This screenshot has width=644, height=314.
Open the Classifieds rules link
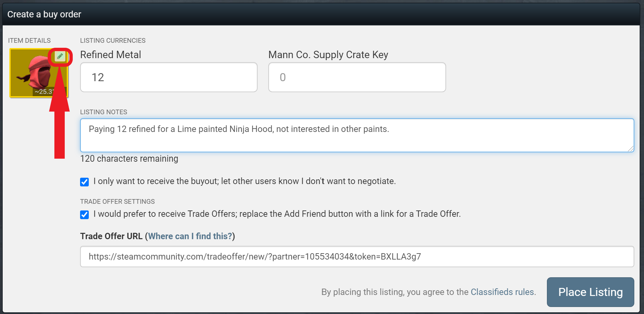(x=503, y=292)
